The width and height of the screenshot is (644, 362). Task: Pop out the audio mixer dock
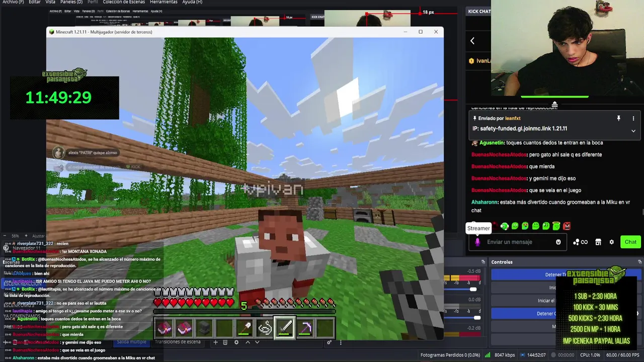click(x=484, y=262)
